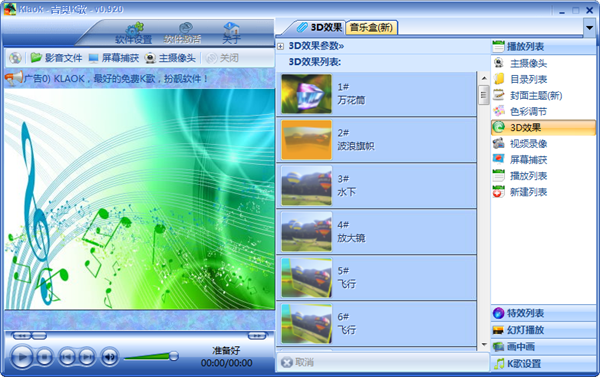This screenshot has height=377, width=600.
Task: Click scroll-down arrow of effects list
Action: click(x=484, y=344)
